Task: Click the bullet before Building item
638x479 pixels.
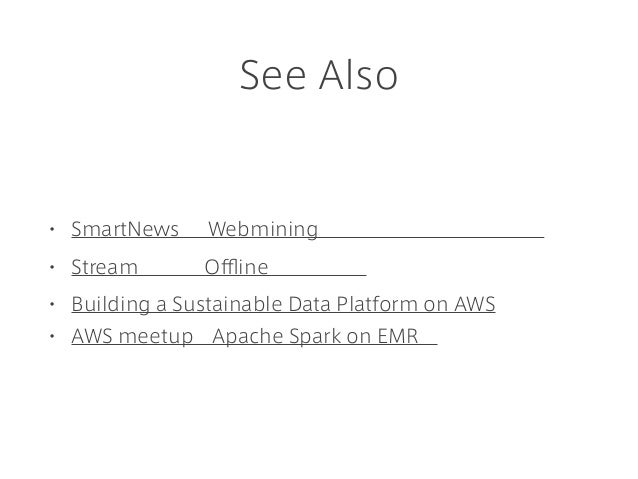Action: coord(52,304)
